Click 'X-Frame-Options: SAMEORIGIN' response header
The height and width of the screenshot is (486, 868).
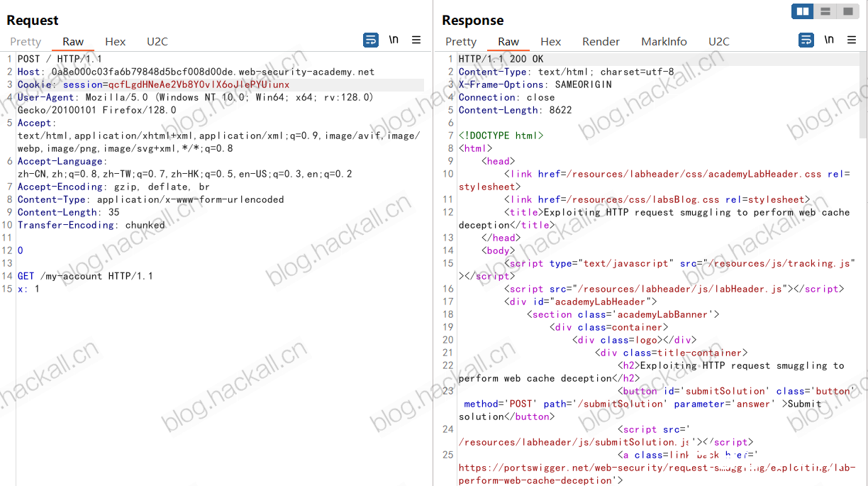pyautogui.click(x=535, y=84)
